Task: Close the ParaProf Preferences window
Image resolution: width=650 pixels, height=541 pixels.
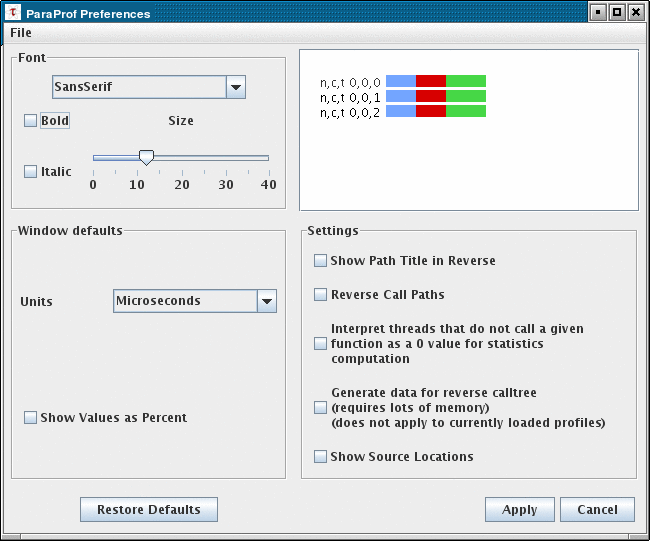Action: [x=636, y=12]
